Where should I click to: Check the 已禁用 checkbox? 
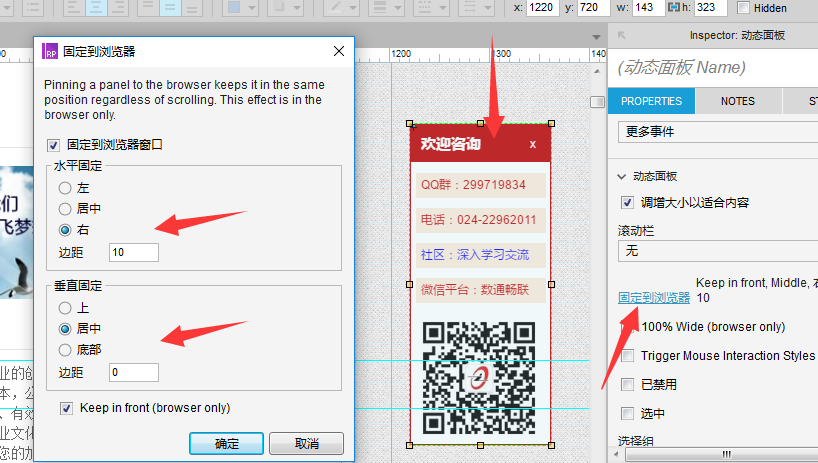[x=628, y=385]
